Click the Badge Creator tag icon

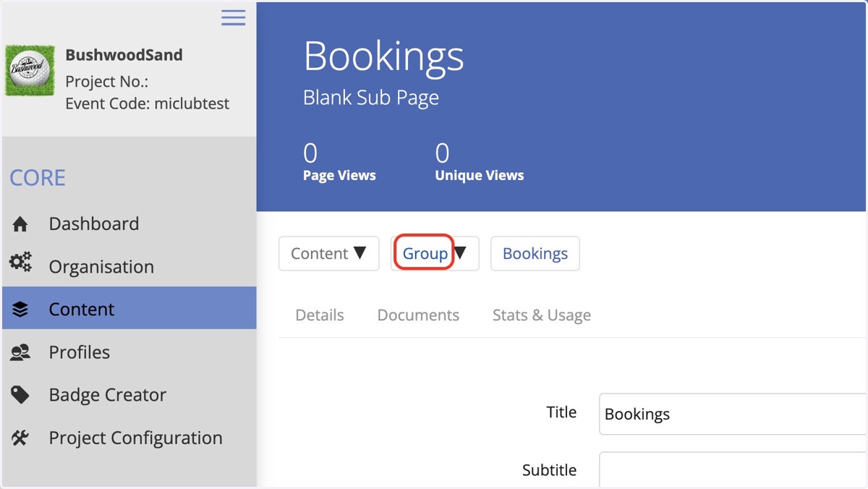[x=20, y=394]
